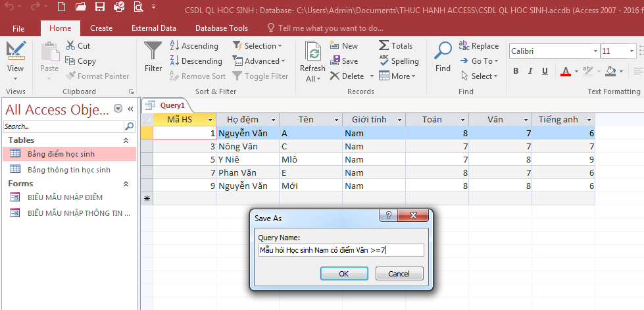Image resolution: width=644 pixels, height=310 pixels.
Task: Sort records Descending
Action: pyautogui.click(x=196, y=61)
